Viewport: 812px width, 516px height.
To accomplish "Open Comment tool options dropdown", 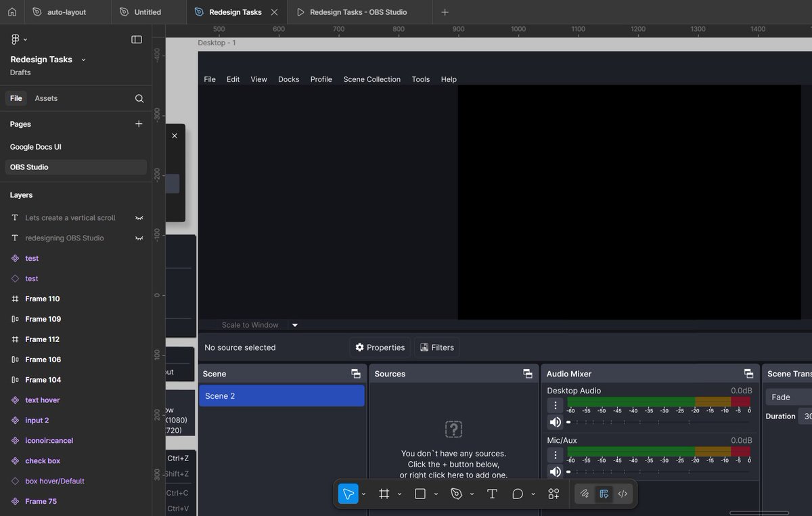I will 533,494.
